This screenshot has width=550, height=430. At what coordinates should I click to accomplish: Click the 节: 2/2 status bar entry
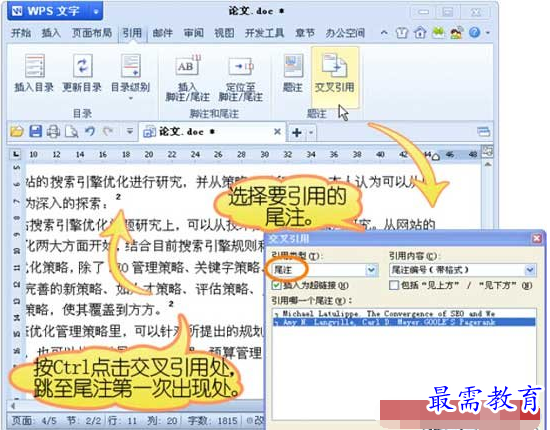[84, 420]
